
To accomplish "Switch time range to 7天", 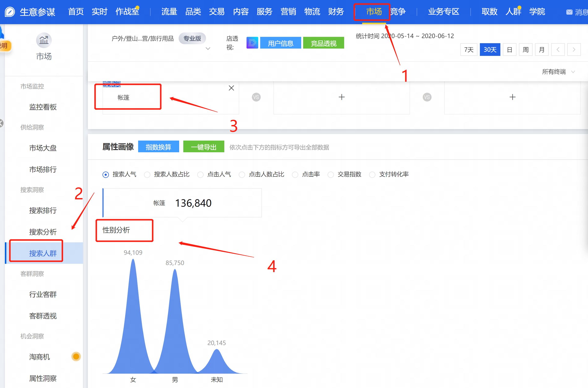I will pos(468,50).
